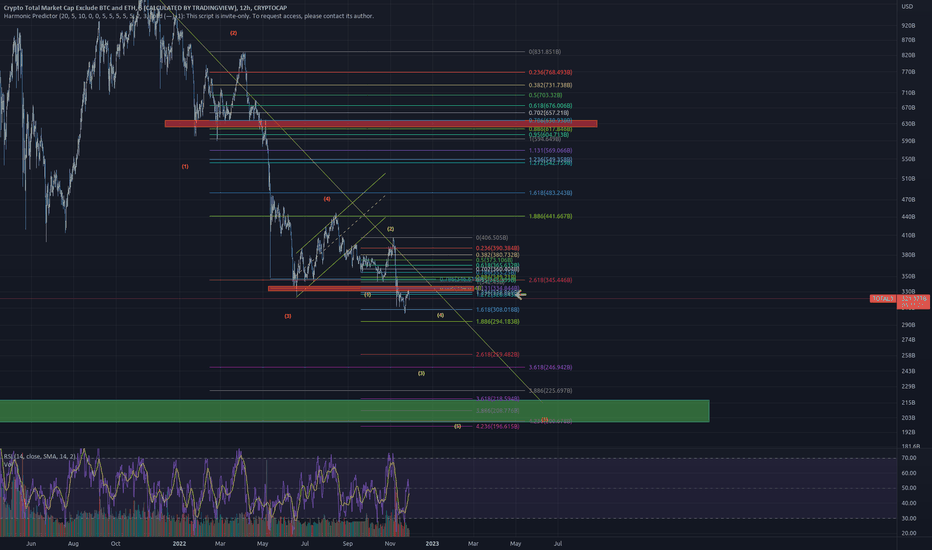Click the 203B price axis label
This screenshot has width=932, height=550.
[908, 419]
